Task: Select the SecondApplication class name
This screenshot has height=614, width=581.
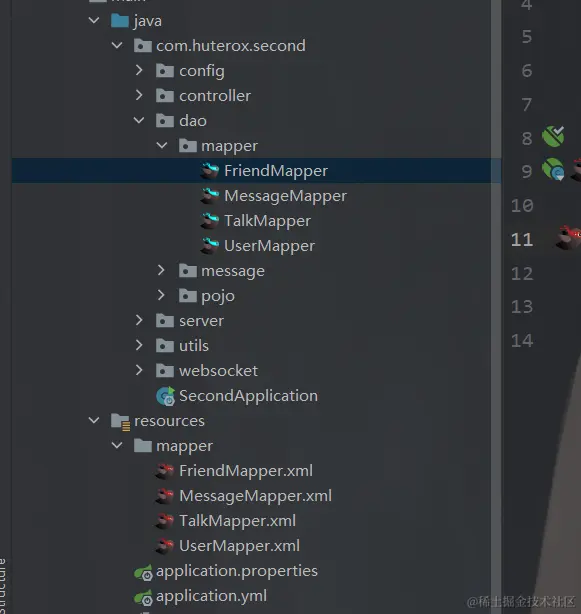Action: pos(248,396)
